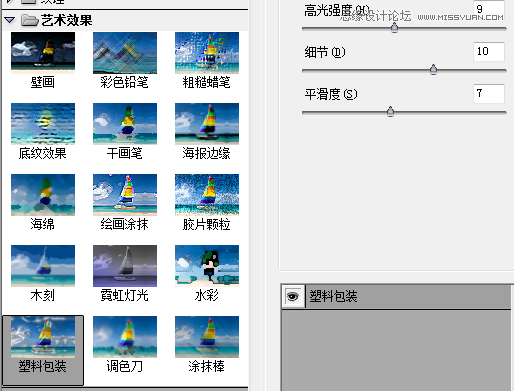Screen dimensions: 514x391
Task: Click the 平滑度 slider handle
Action: [390, 112]
